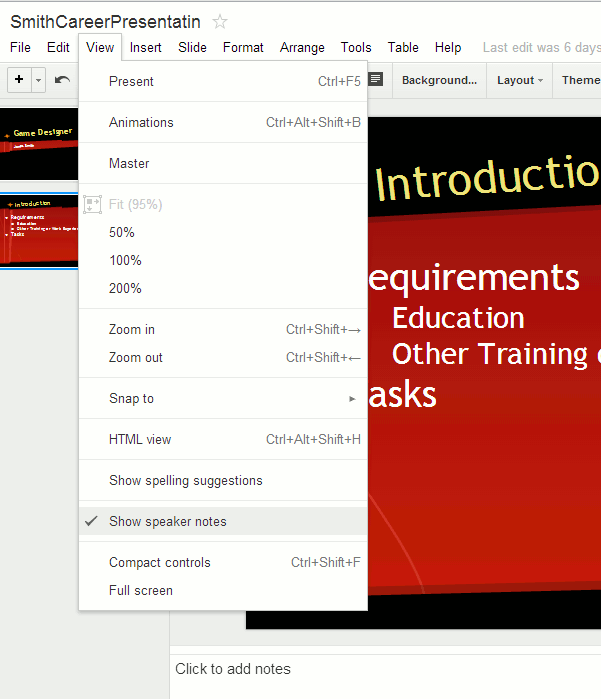Set zoom to 200%
This screenshot has width=601, height=699.
[x=223, y=288]
